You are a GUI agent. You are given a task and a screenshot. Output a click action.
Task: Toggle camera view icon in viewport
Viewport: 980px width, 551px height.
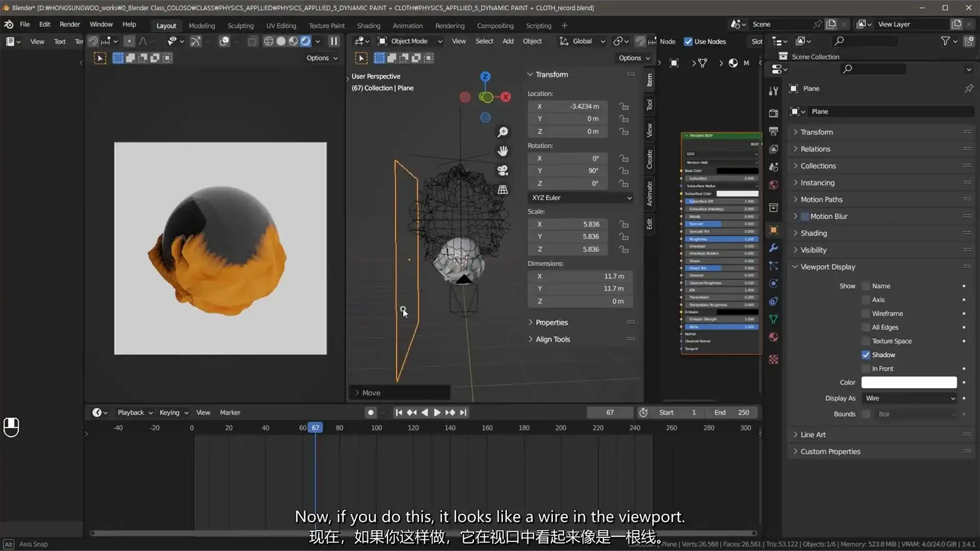(503, 170)
